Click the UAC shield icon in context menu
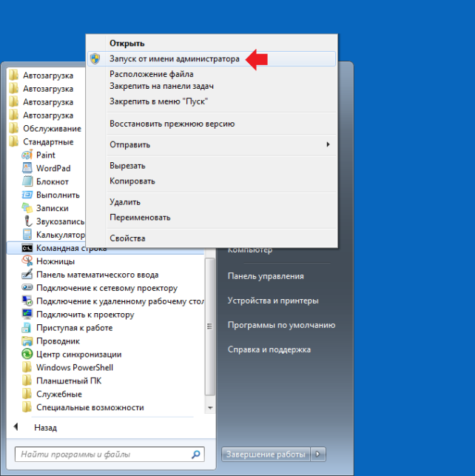Image resolution: width=475 pixels, height=476 pixels. [95, 58]
